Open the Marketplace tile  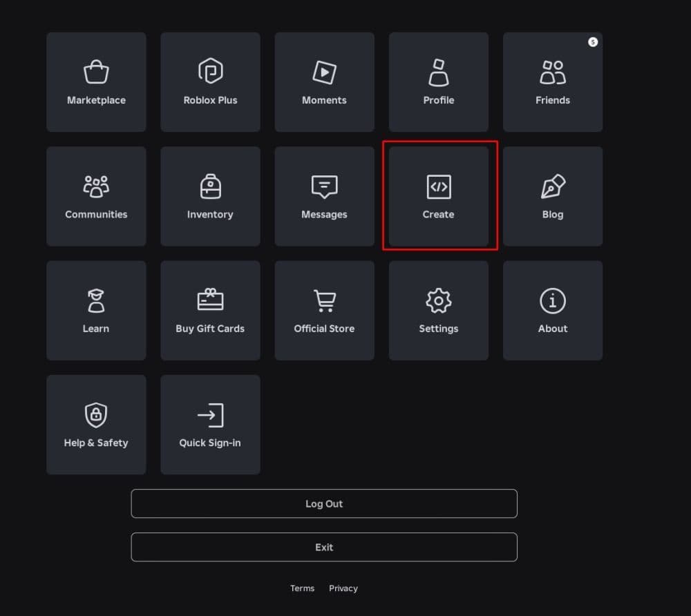[x=96, y=82]
